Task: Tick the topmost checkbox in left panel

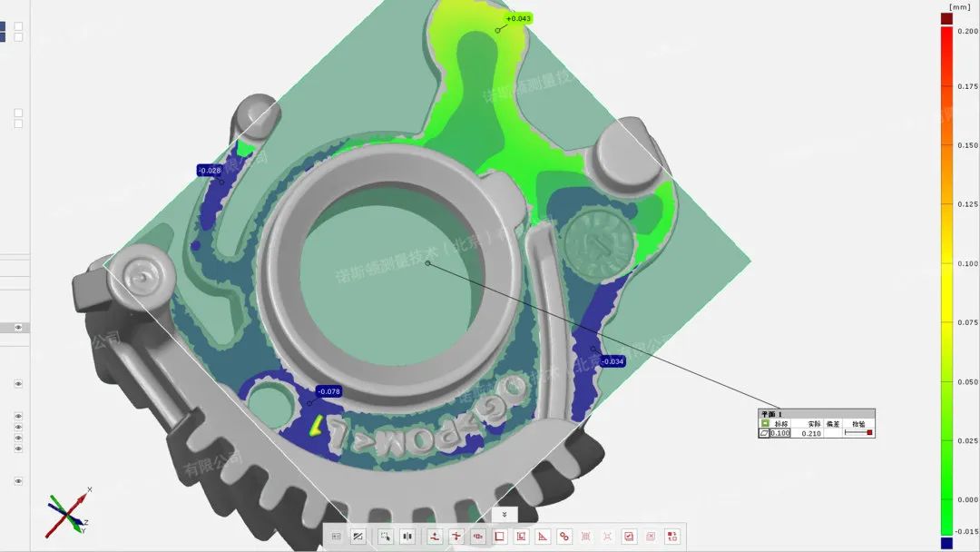Action: point(18,26)
